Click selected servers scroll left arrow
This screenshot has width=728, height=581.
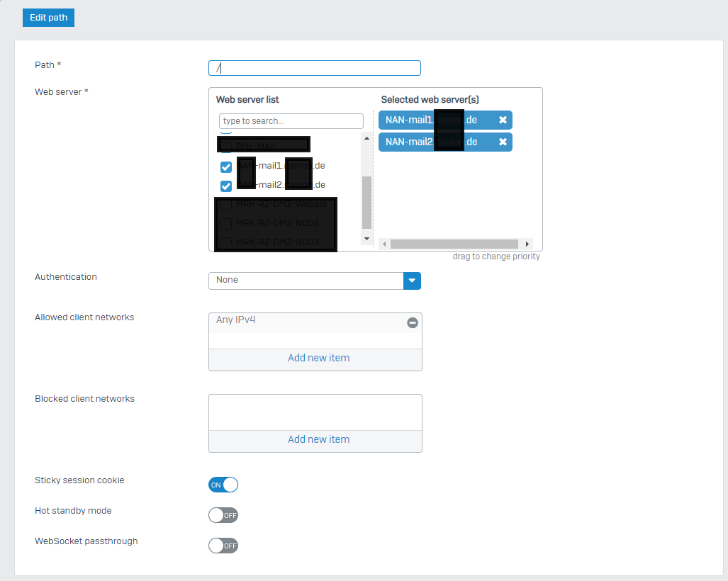(384, 244)
